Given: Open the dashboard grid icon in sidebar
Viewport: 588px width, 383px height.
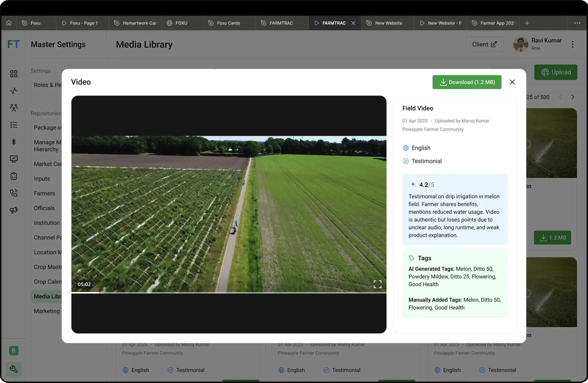Looking at the screenshot, I should [14, 74].
